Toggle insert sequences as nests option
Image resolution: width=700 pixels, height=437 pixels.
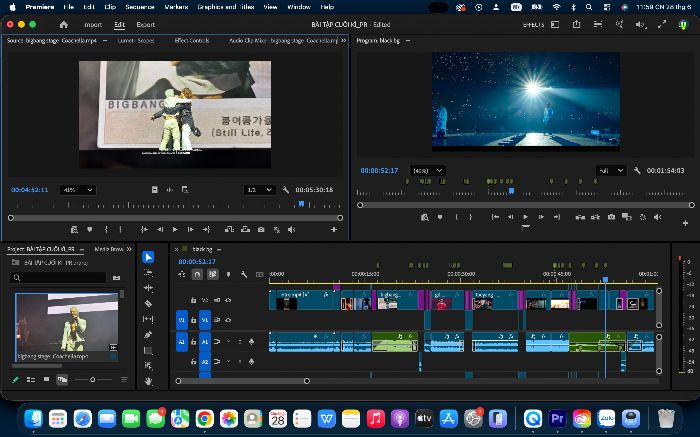click(x=182, y=274)
